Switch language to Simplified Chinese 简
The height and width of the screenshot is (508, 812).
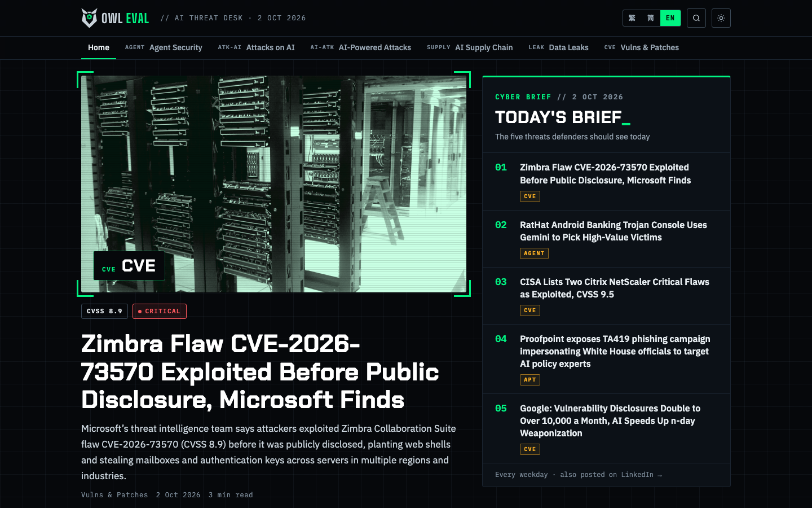tap(651, 18)
